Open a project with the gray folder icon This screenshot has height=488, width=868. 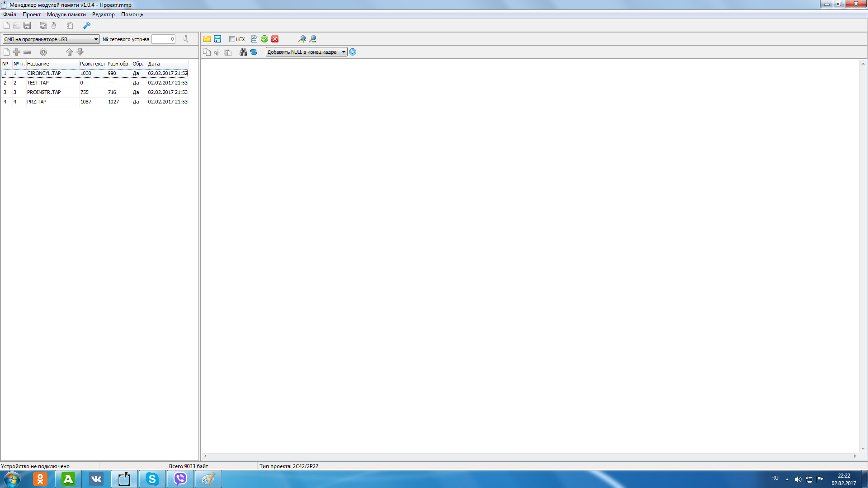[x=17, y=25]
